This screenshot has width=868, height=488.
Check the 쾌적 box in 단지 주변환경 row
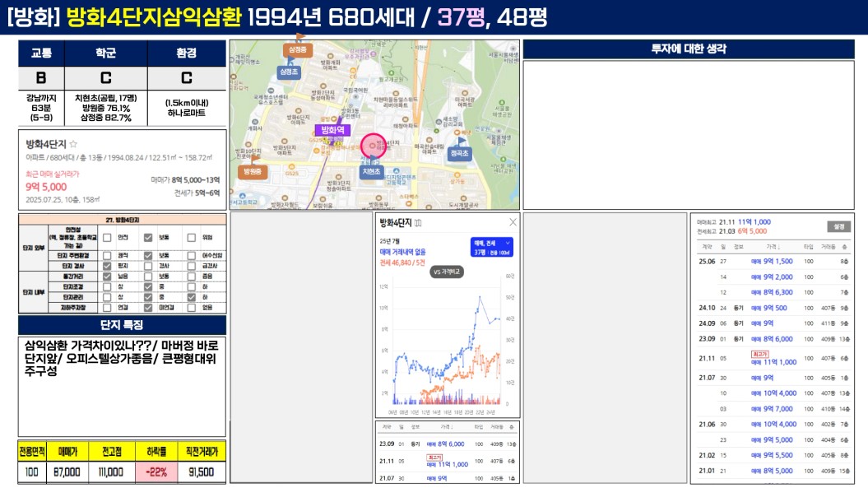pos(107,256)
